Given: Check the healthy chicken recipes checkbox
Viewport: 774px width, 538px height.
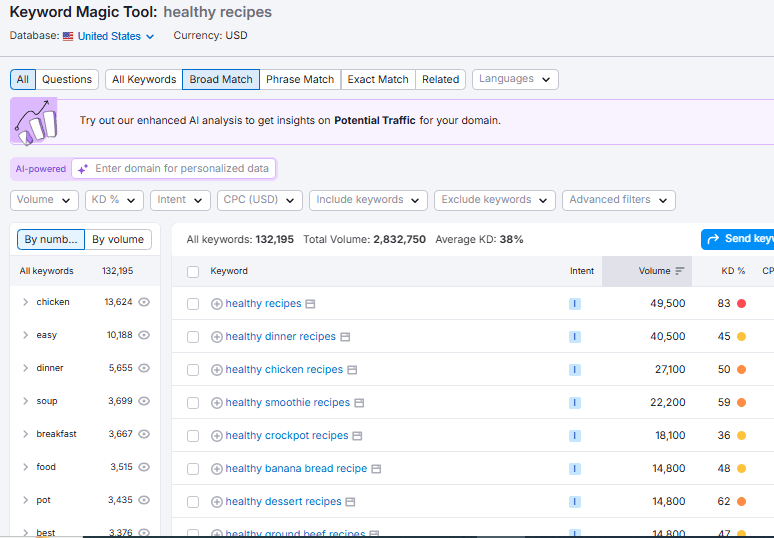Looking at the screenshot, I should tap(193, 370).
